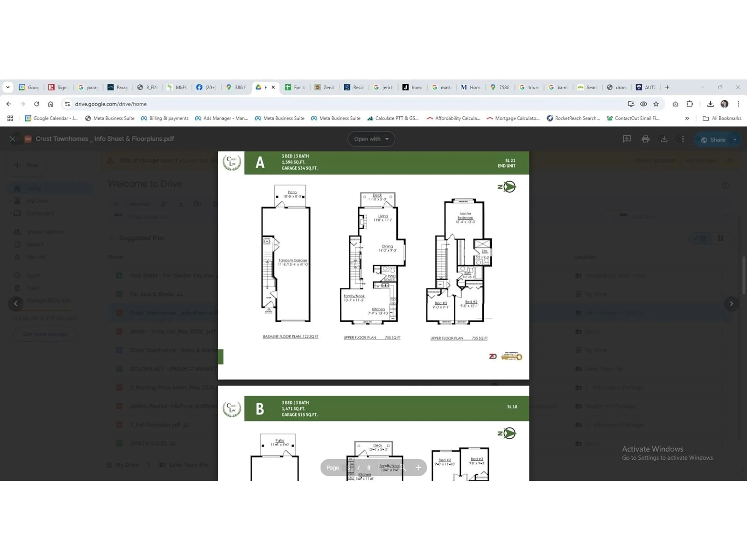747x560 pixels.
Task: Click the camera screenshot extension icon
Action: (675, 104)
